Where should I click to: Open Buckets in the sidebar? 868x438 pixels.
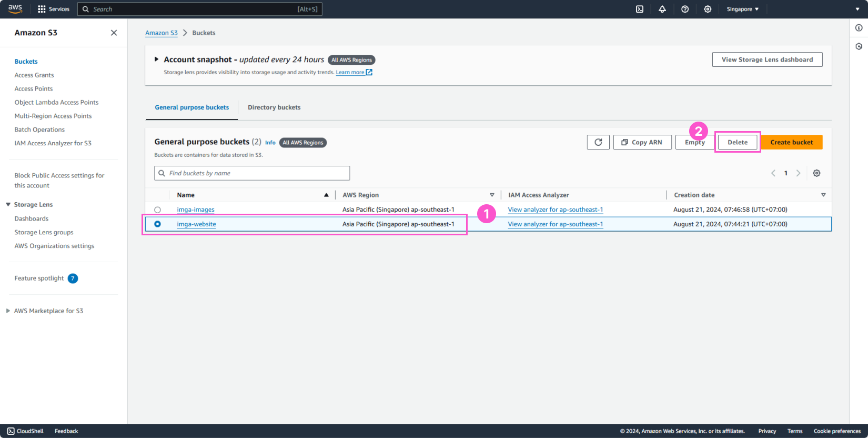click(26, 62)
